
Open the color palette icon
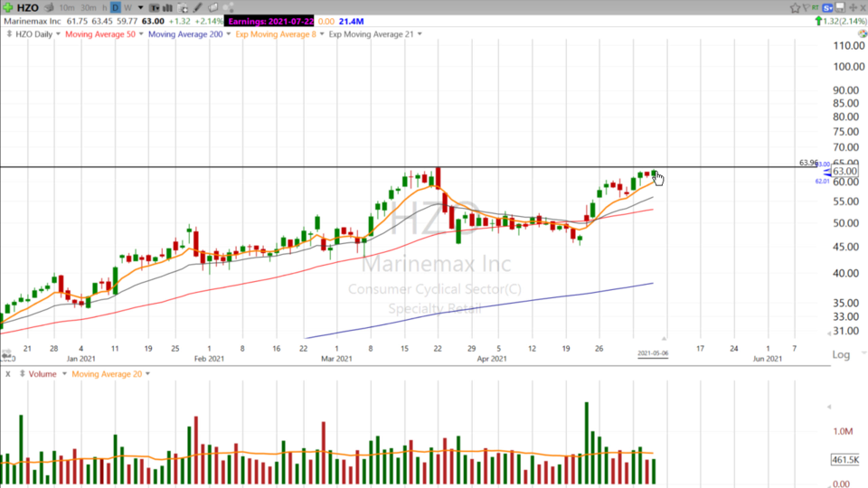(x=863, y=33)
